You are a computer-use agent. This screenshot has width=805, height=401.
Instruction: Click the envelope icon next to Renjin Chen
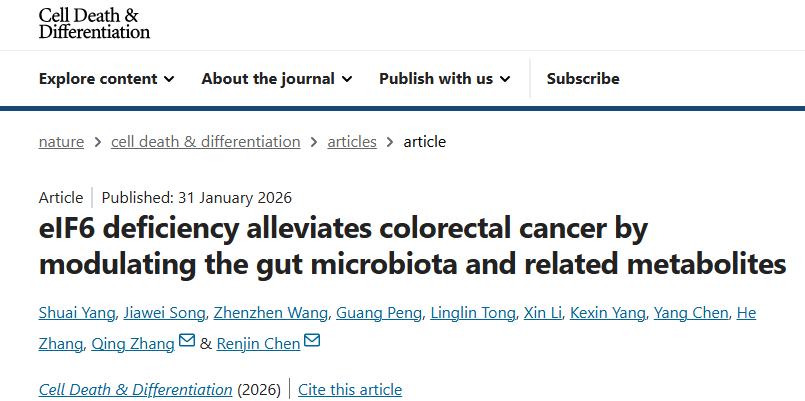[312, 343]
